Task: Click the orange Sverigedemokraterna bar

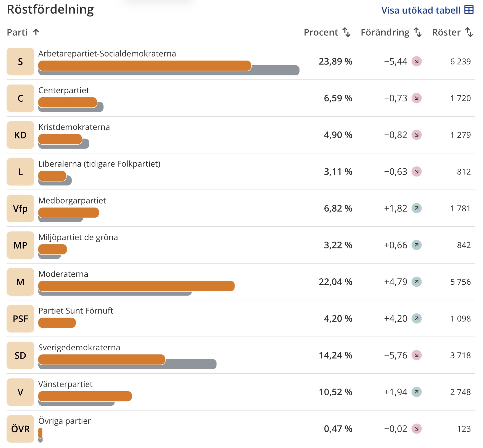Action: pyautogui.click(x=102, y=359)
